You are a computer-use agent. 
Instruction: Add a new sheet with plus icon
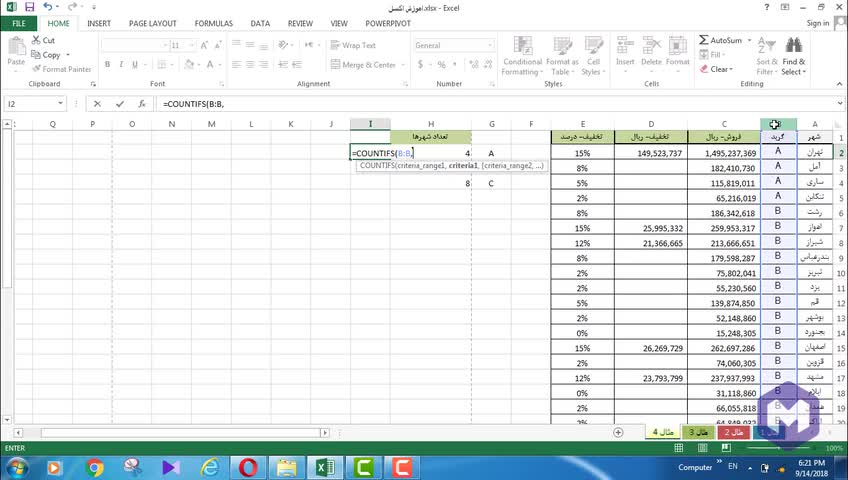pyautogui.click(x=618, y=432)
